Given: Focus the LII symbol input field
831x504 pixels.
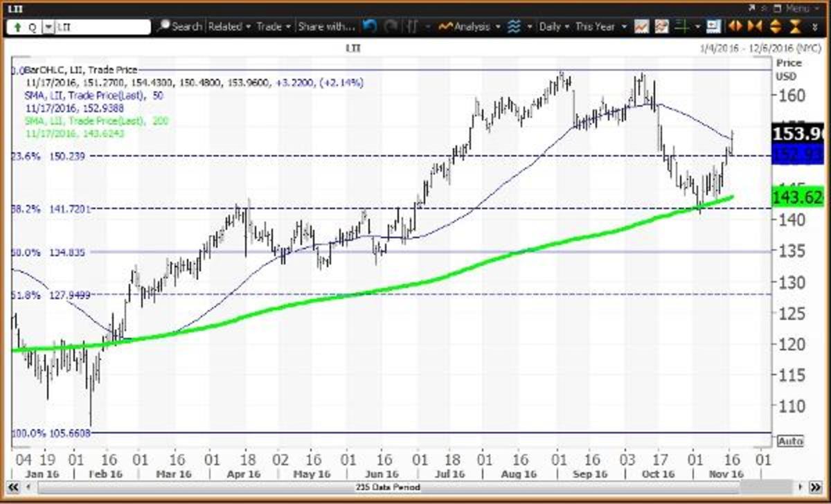Looking at the screenshot, I should click(102, 27).
